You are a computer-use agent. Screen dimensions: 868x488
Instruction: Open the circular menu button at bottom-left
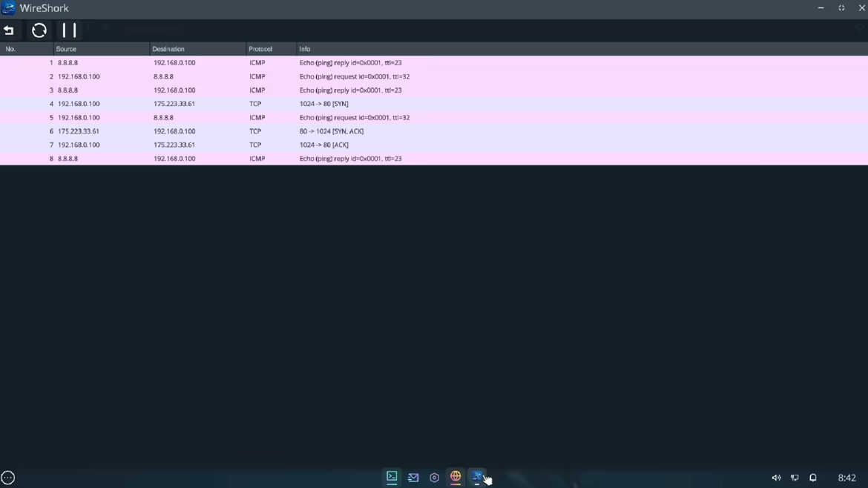(x=7, y=478)
